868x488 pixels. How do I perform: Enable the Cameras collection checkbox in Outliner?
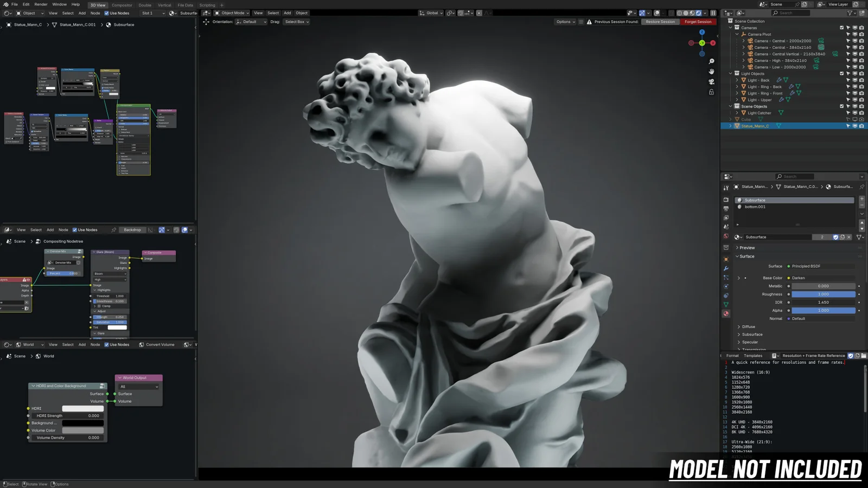pyautogui.click(x=841, y=28)
